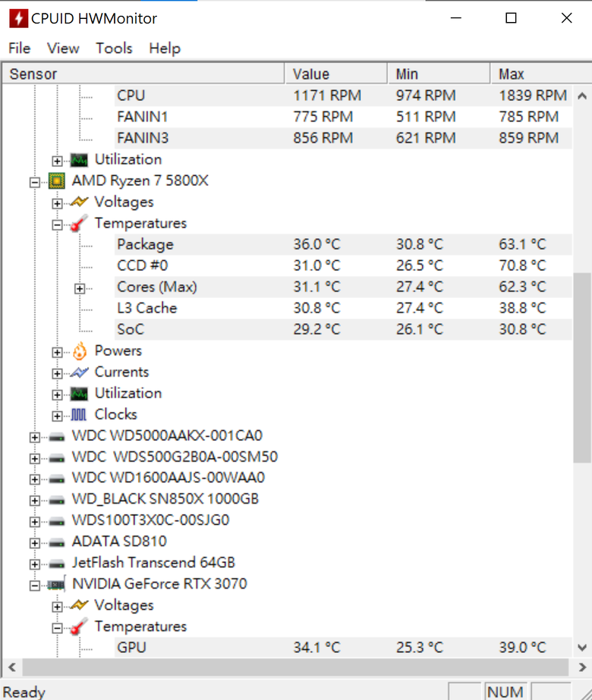Open the File menu
This screenshot has width=592, height=700.
click(x=19, y=49)
